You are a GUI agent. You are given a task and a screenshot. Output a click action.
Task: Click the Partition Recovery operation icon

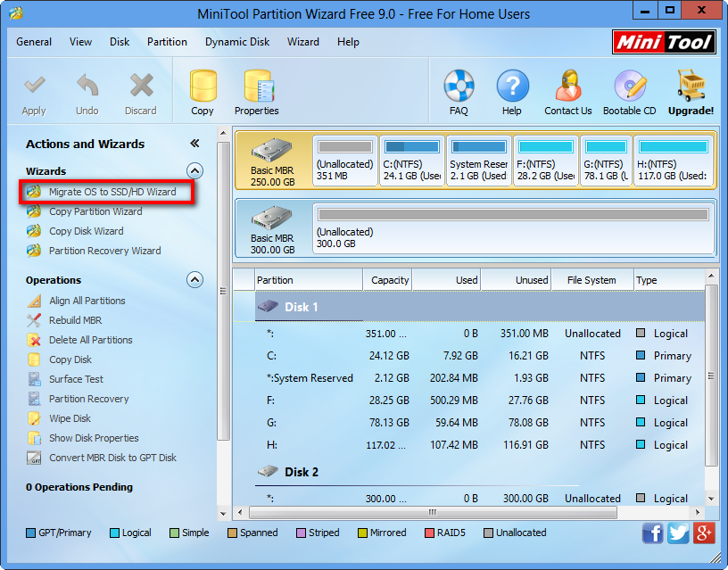[x=34, y=399]
